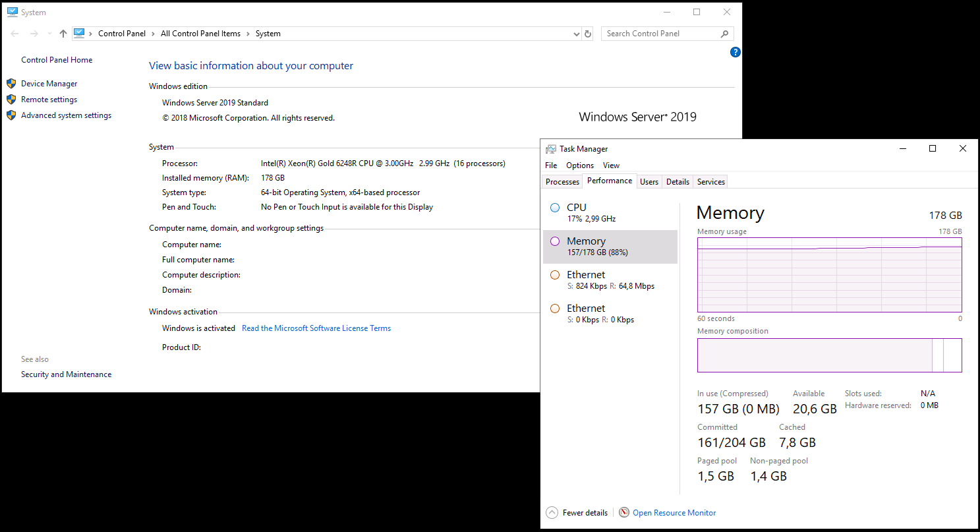This screenshot has width=980, height=532.
Task: Expand the address bar history dropdown
Action: click(577, 34)
